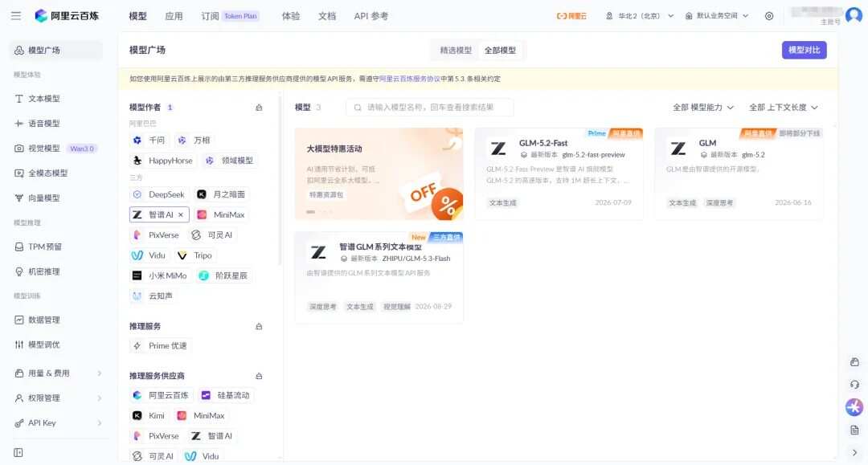Clear the 推理服务供应商 filter with the eraser icon
This screenshot has width=868, height=465.
(x=259, y=376)
